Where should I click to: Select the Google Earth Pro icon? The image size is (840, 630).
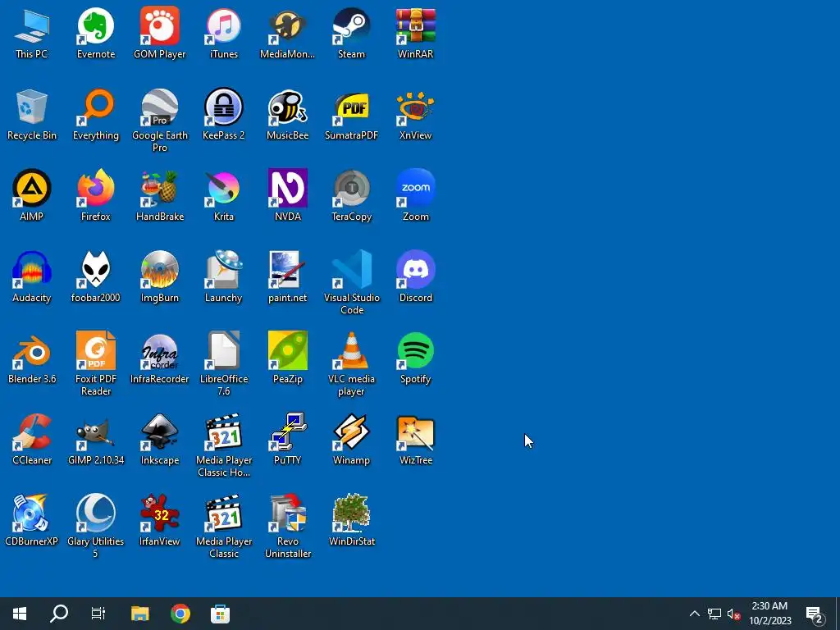click(x=160, y=107)
